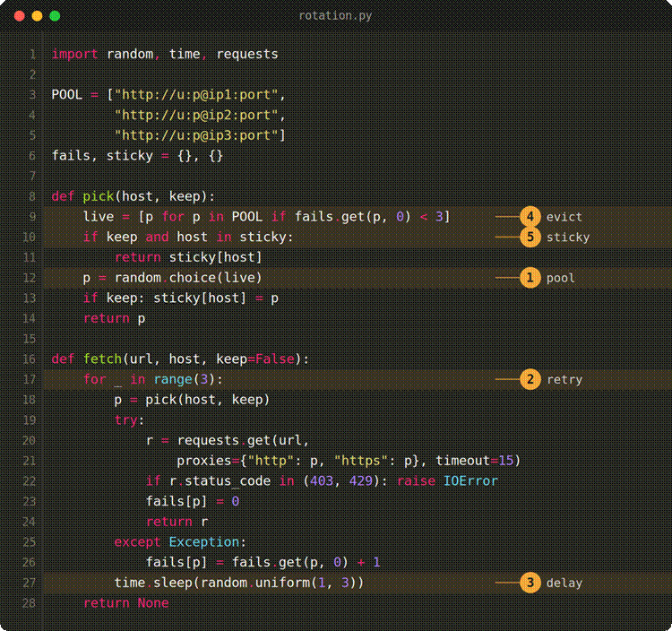Click the "timeout=15" argument
Viewport: 672px width, 631px height.
point(475,461)
